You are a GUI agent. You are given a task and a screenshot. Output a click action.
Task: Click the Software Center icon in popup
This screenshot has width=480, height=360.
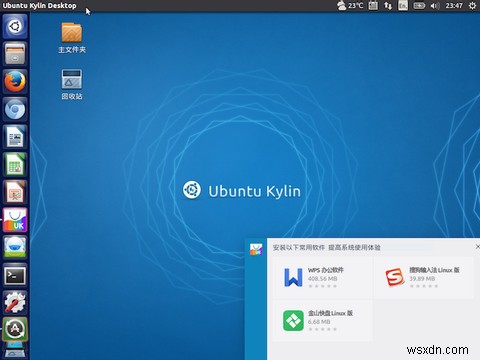(x=256, y=249)
